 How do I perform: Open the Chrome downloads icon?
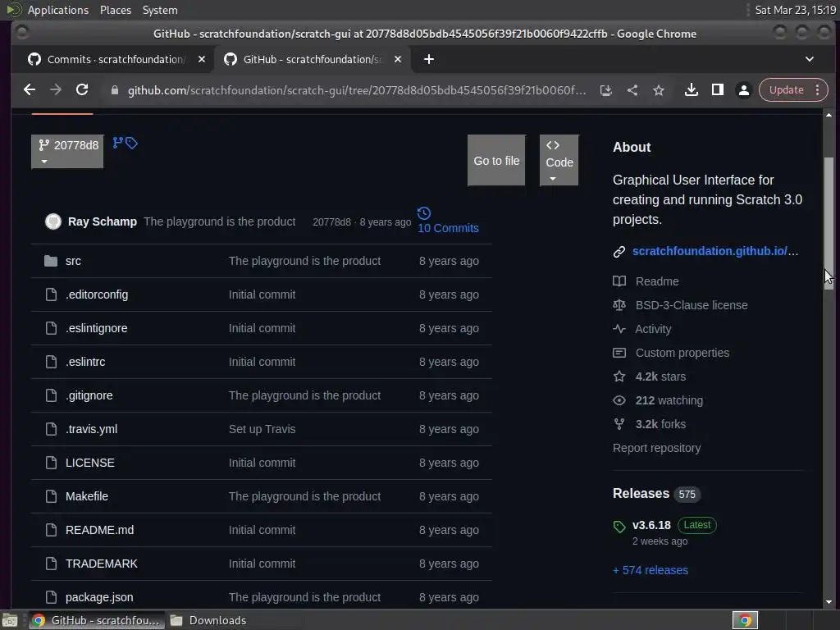[x=691, y=90]
